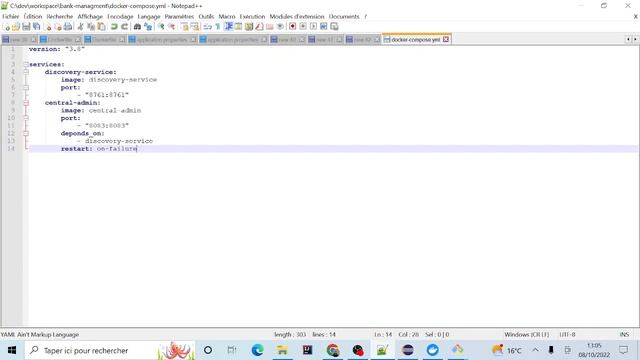Click Run Macro Multiple Times icon

pos(324,27)
